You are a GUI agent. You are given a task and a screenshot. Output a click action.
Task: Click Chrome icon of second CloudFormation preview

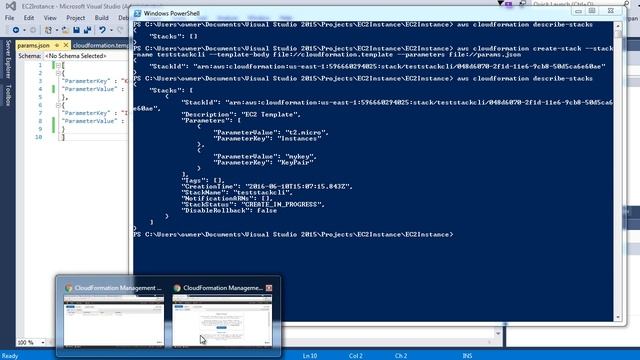click(x=177, y=288)
